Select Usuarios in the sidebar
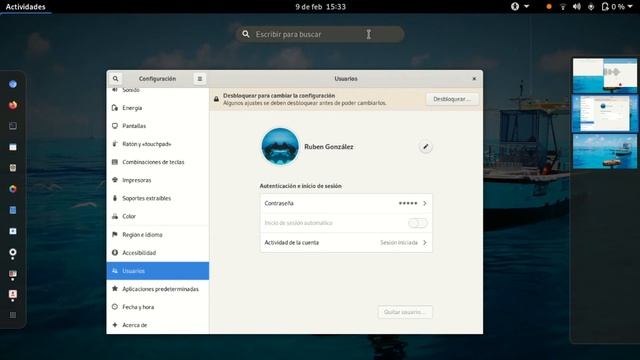 (158, 271)
